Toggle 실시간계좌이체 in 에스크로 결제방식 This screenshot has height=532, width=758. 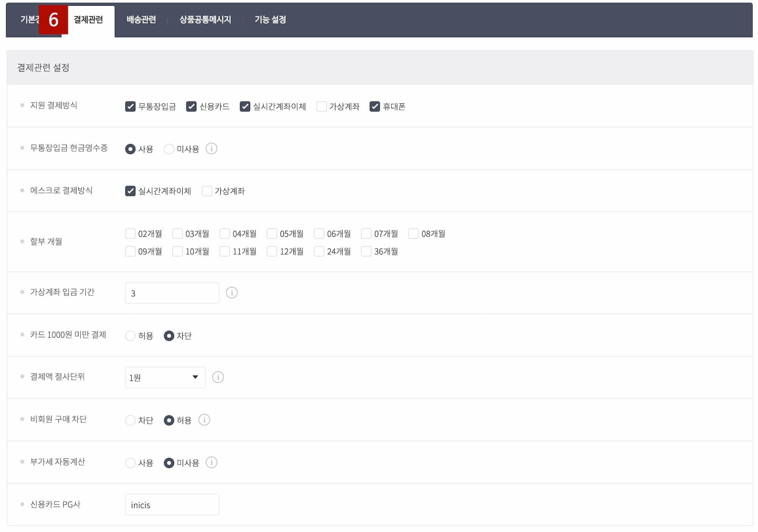point(130,191)
